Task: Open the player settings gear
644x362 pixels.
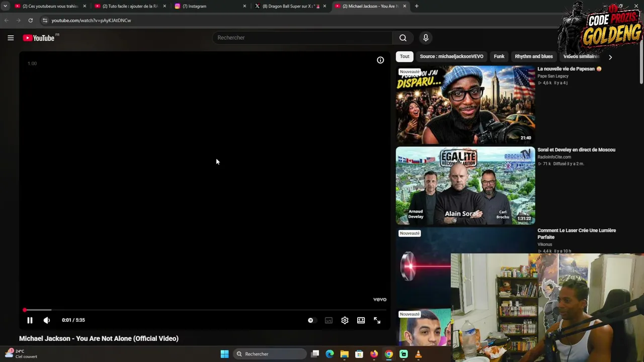Action: [345, 320]
